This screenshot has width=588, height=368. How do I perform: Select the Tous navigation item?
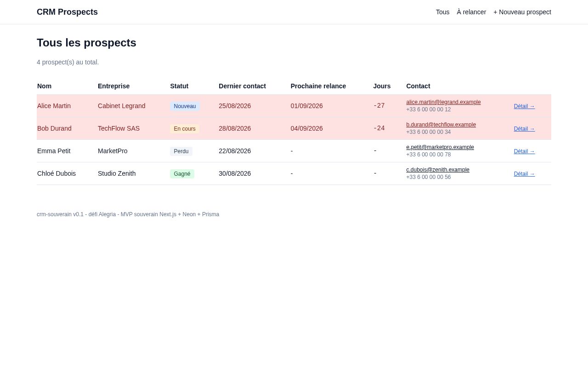(x=442, y=12)
